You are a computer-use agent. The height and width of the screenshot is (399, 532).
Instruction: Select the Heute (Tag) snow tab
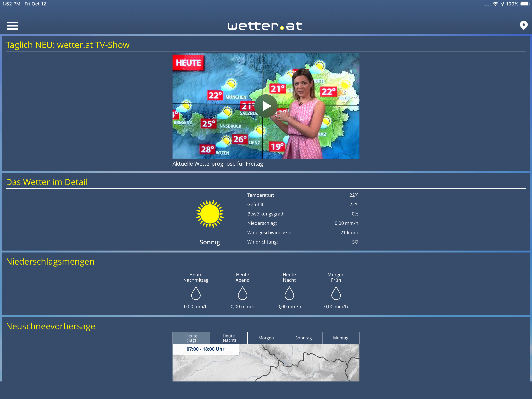click(x=191, y=338)
